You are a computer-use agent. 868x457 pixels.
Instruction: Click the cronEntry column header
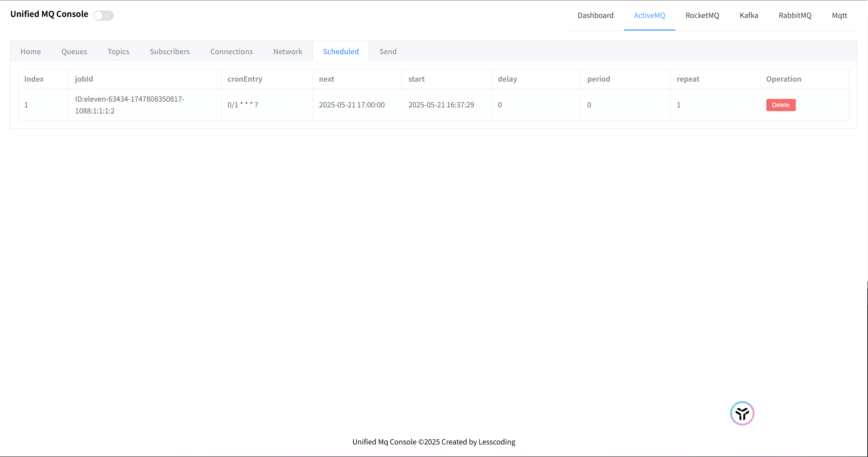245,79
